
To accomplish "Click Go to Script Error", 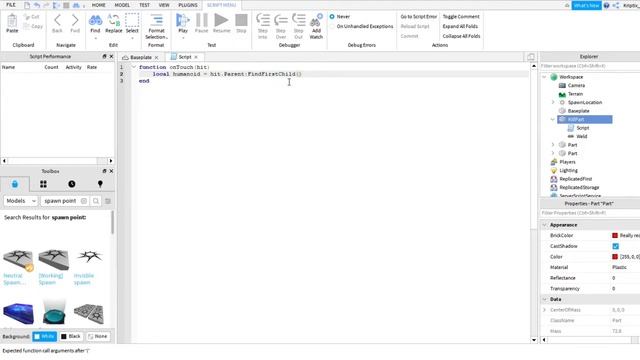I will click(x=419, y=17).
